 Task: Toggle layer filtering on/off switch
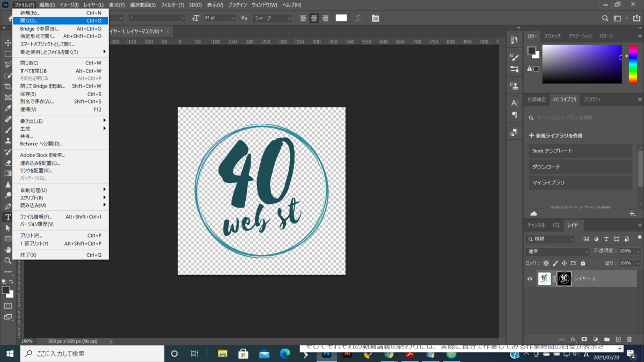[x=639, y=238]
